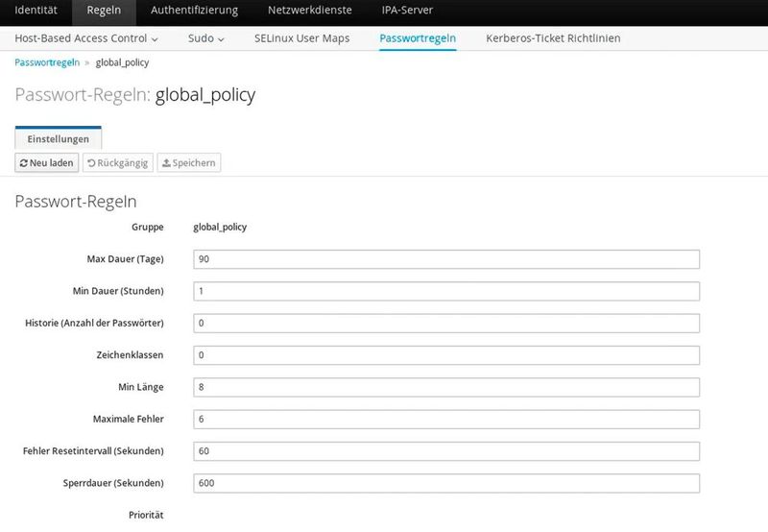
Task: Expand the Sudo dropdown menu
Action: [x=205, y=38]
